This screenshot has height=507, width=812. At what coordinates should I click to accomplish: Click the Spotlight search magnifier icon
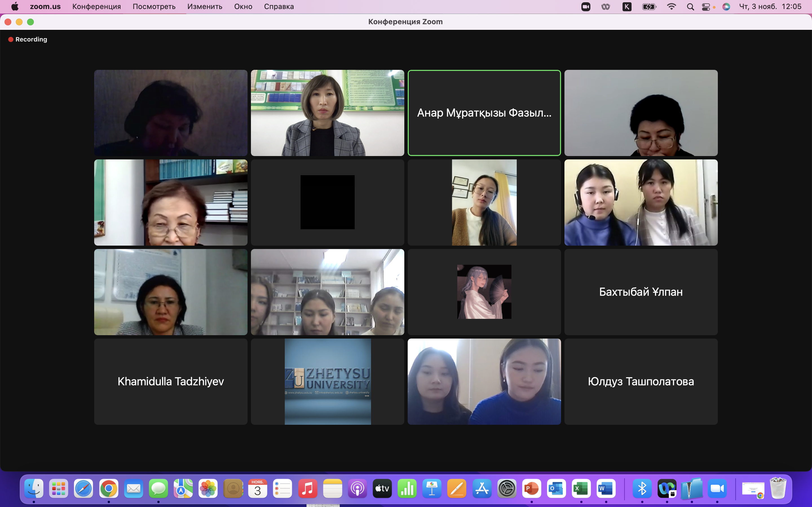pyautogui.click(x=690, y=7)
